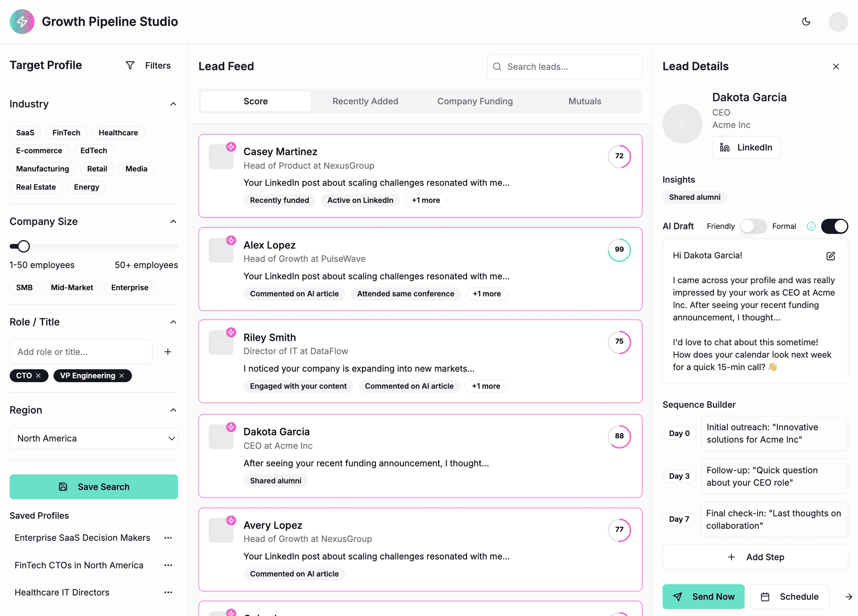Open options for FinTech CTOs profile
This screenshot has height=616, width=858.
[168, 565]
